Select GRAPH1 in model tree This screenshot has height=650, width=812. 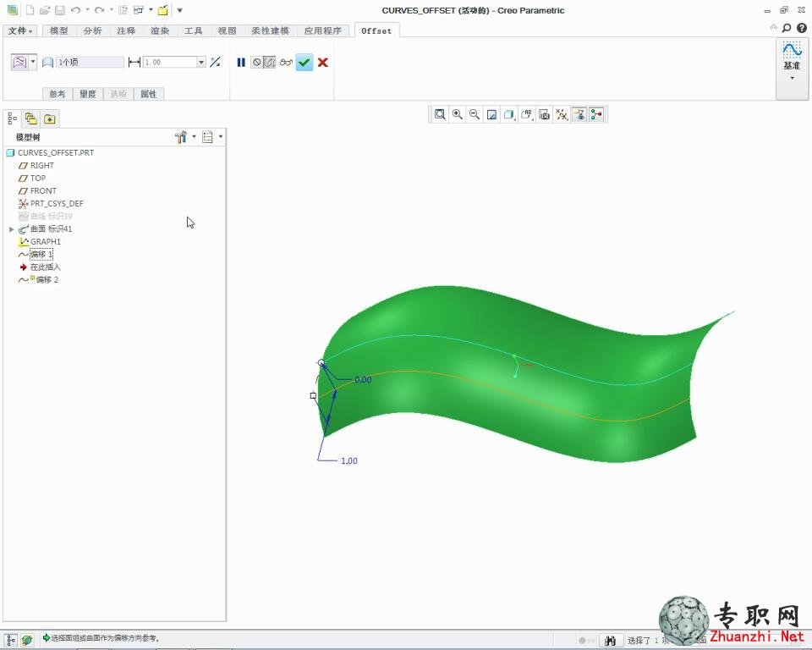(45, 241)
